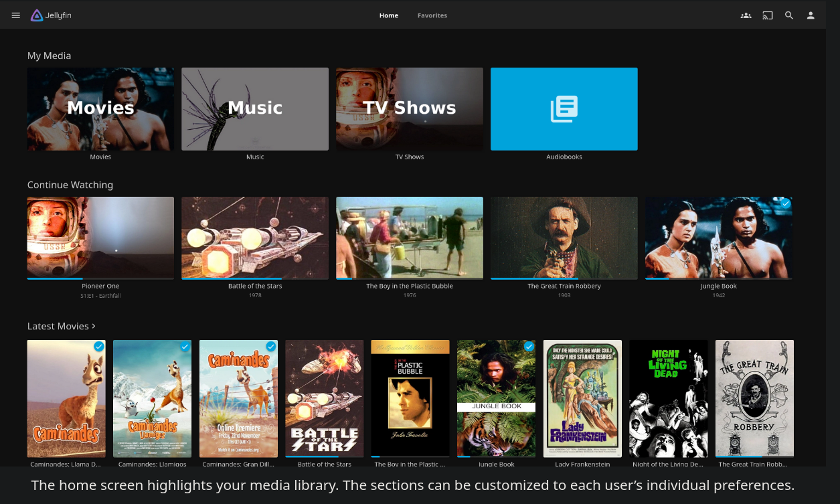Open the Audiobooks library card
840x504 pixels.
coord(564,109)
